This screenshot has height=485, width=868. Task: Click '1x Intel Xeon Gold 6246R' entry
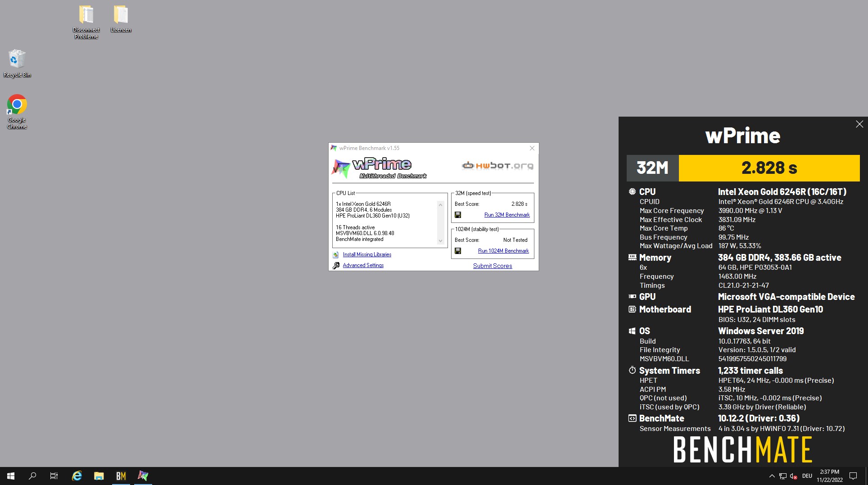pos(363,204)
